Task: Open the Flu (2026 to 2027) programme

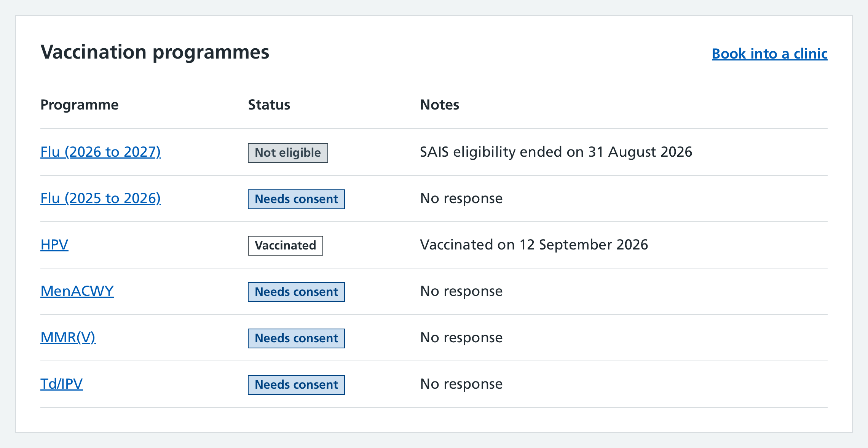Action: coord(101,152)
